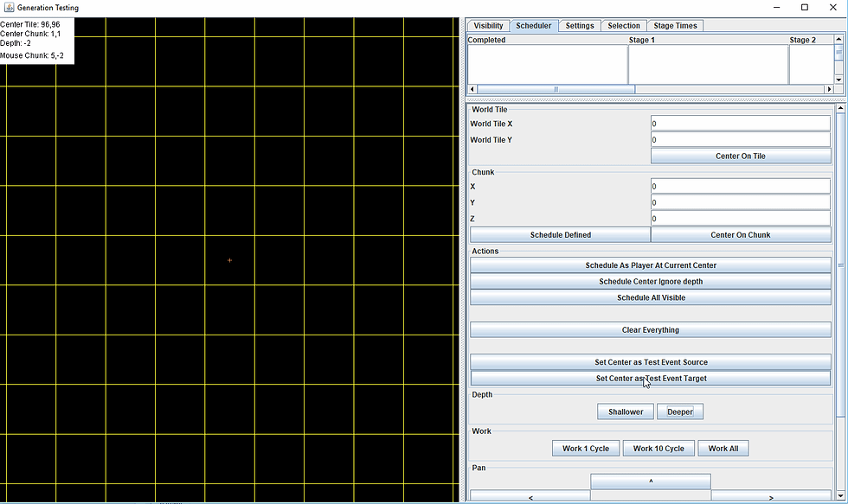848x504 pixels.
Task: Click the scheduler panel scroll down arrow
Action: pyautogui.click(x=840, y=495)
